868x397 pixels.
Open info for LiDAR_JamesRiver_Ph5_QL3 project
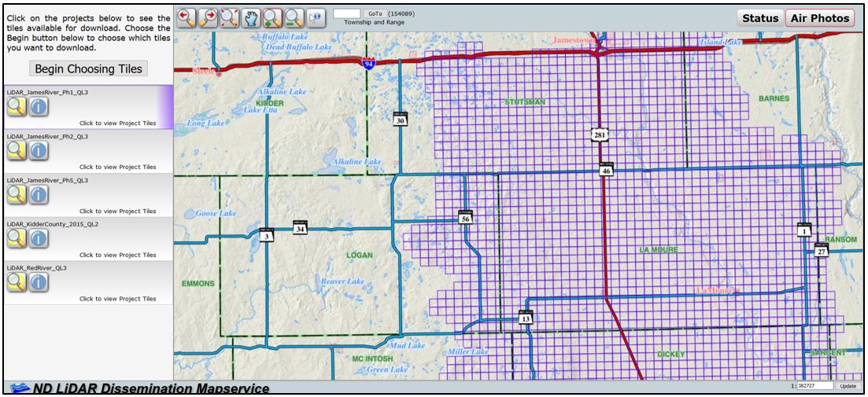pos(38,196)
